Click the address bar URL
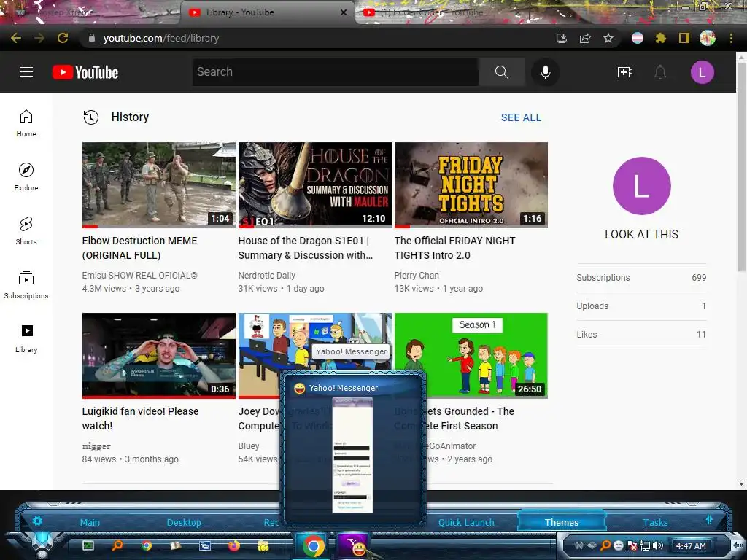This screenshot has width=747, height=560. [x=161, y=38]
